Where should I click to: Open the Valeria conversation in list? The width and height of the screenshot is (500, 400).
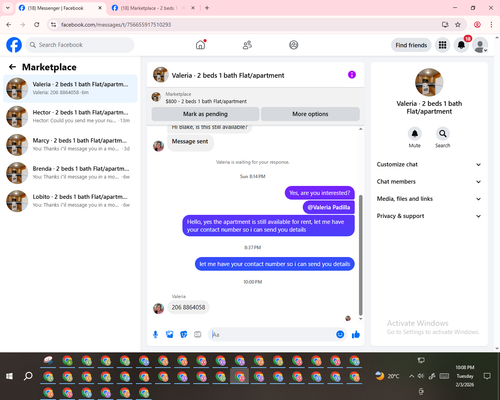pos(70,88)
